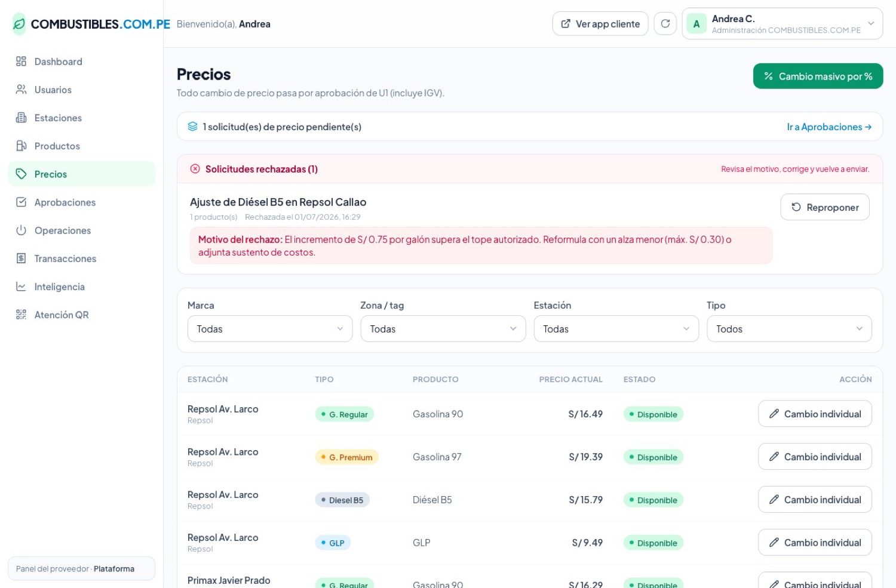Open the Tipo filter dropdown
Screen dimensions: 896x588
pos(789,329)
